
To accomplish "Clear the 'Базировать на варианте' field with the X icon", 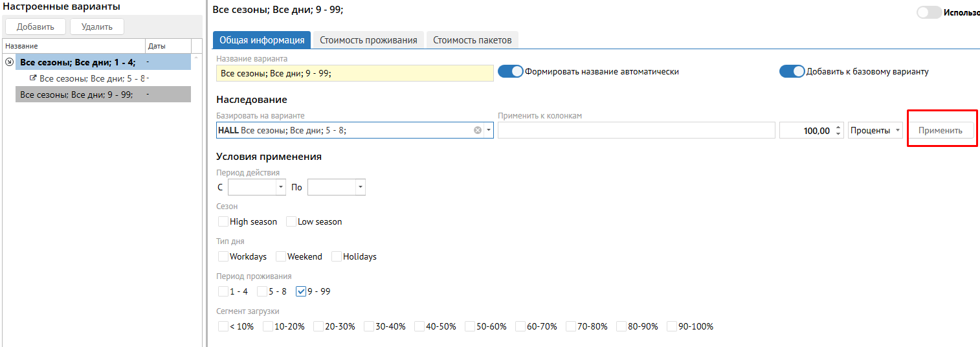I will point(478,130).
